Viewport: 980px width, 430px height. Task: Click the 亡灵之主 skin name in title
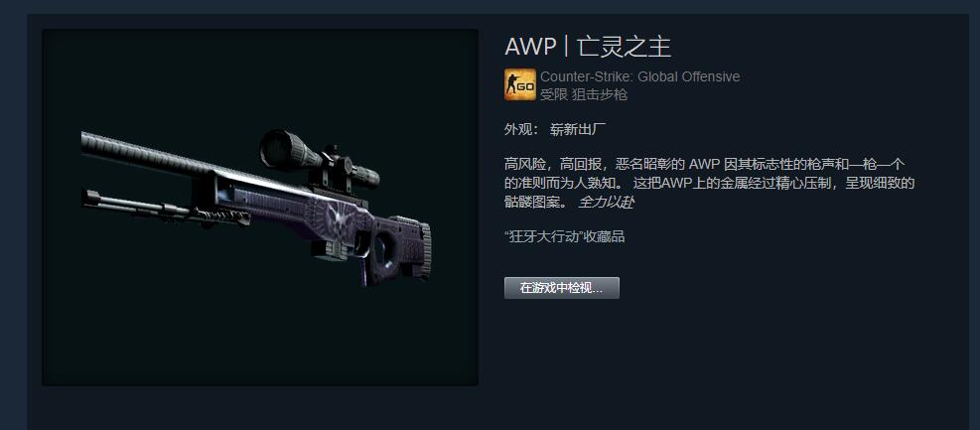click(x=625, y=47)
